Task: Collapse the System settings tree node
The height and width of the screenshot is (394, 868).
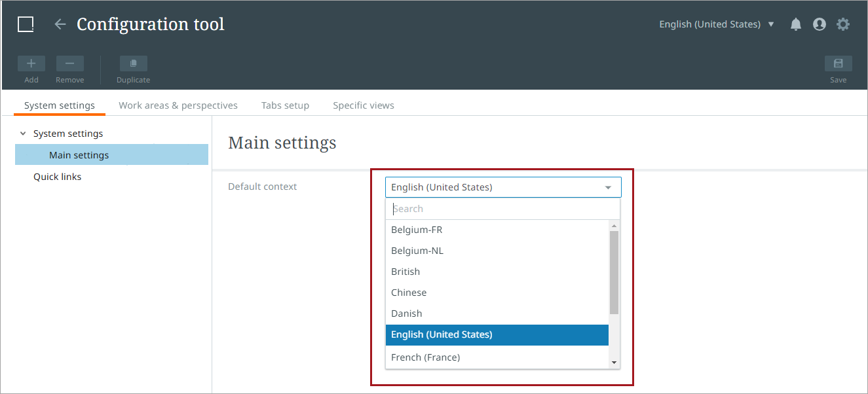Action: [23, 134]
